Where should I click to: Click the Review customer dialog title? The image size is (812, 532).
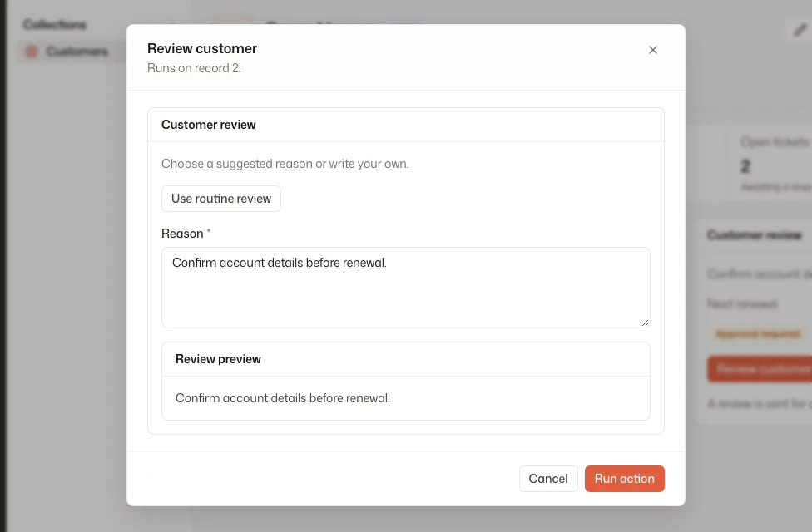click(202, 49)
